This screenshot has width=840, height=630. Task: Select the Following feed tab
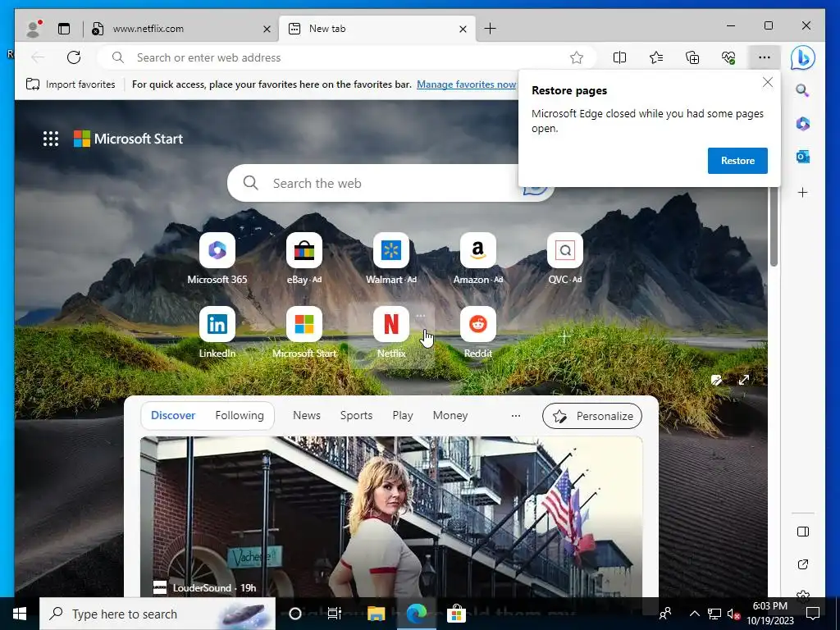coord(240,415)
